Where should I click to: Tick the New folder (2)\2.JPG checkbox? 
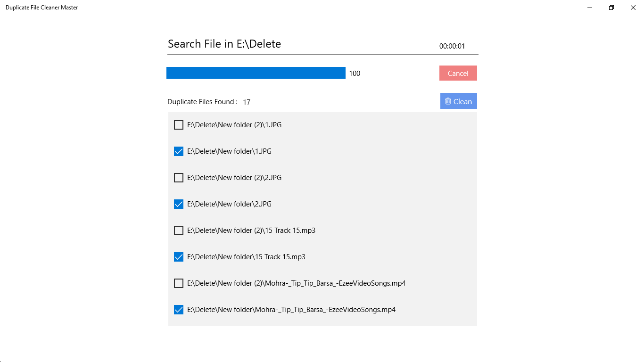[x=179, y=178]
